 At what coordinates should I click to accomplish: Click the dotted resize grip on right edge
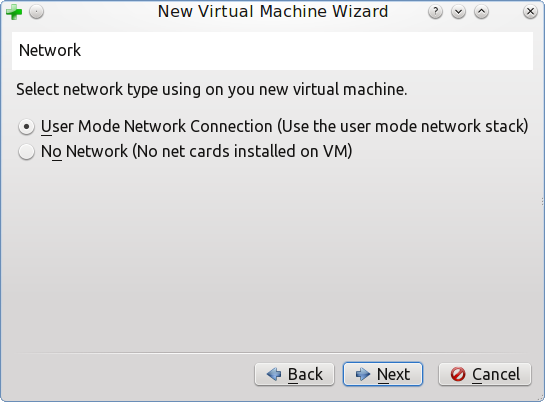(x=542, y=201)
